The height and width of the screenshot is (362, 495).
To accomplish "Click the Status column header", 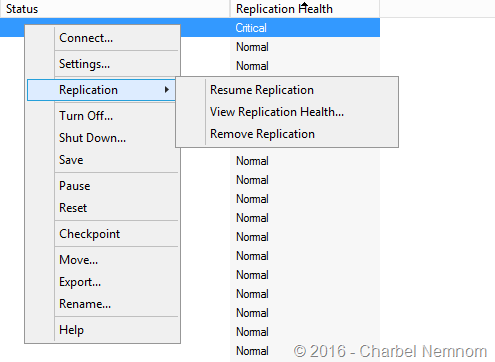I will click(115, 9).
